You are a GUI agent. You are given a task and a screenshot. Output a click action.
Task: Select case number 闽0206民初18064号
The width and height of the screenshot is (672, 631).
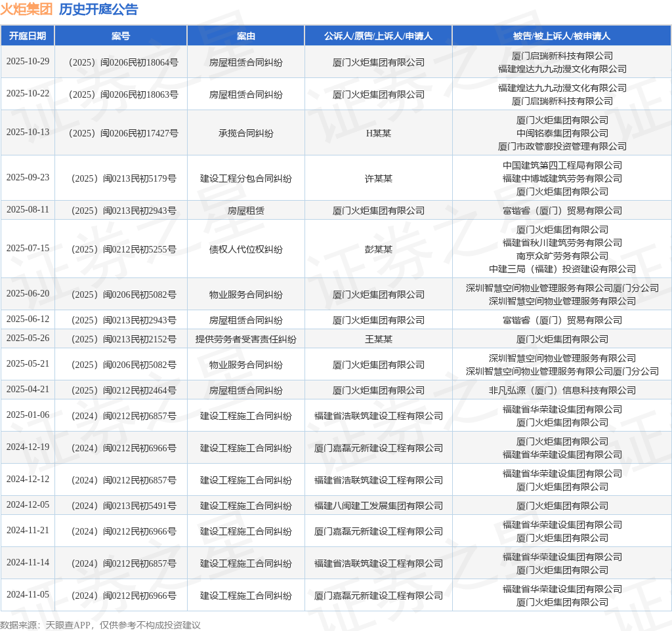click(123, 62)
